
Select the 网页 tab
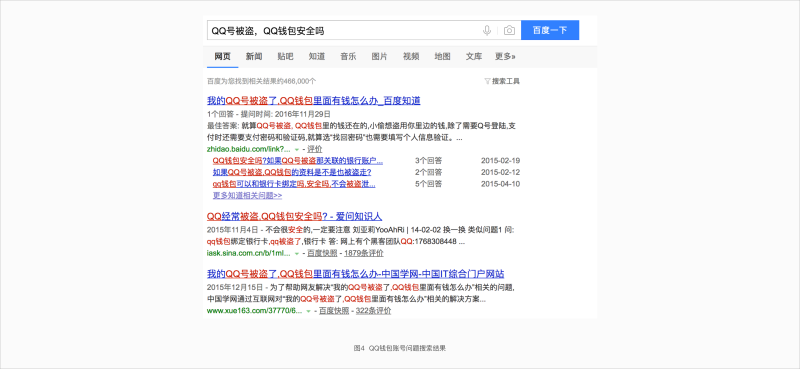222,57
